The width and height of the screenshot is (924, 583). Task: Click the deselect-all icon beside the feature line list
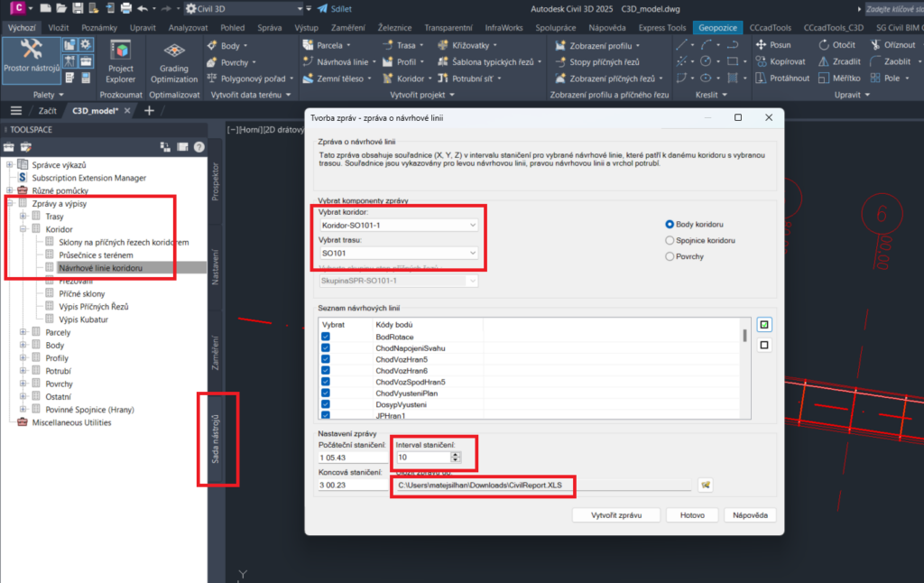tap(764, 345)
